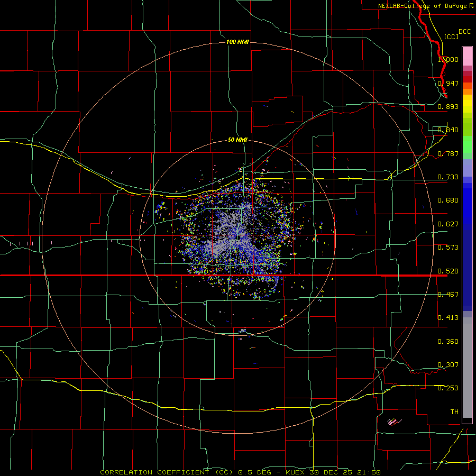Click the [CC] product label above color bar
The width and height of the screenshot is (476, 476).
click(451, 36)
